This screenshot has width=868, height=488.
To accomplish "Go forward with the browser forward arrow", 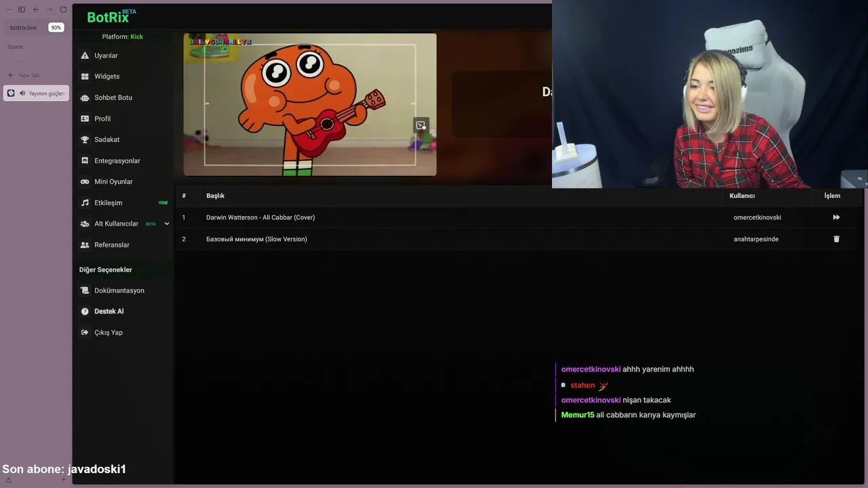I will click(50, 9).
